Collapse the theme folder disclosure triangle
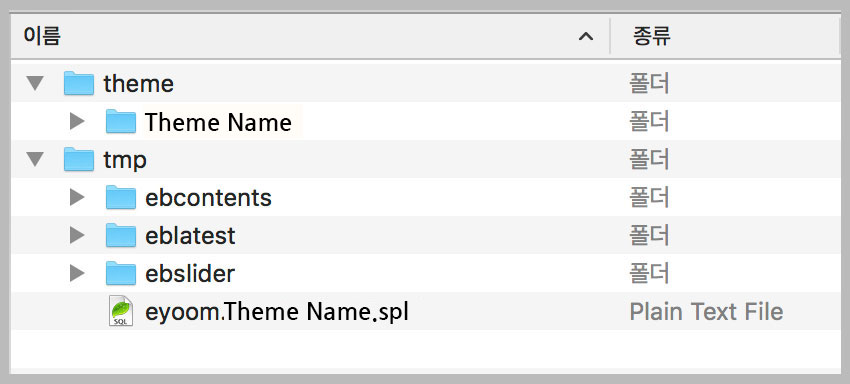 pyautogui.click(x=35, y=84)
